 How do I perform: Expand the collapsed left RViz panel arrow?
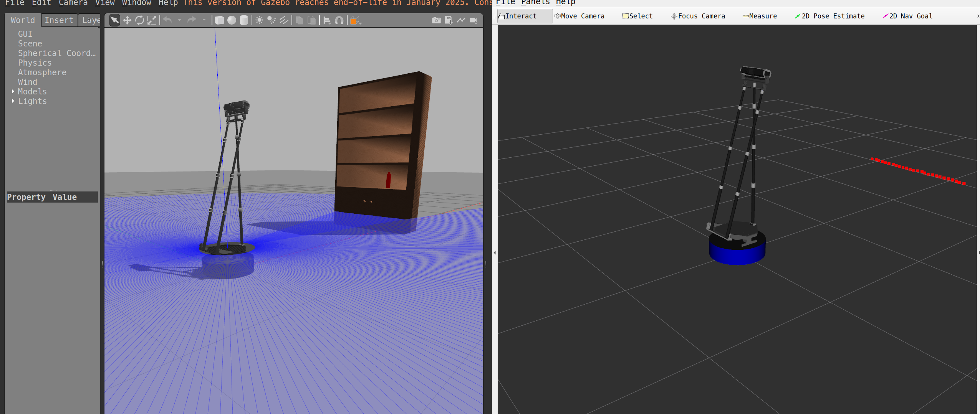pyautogui.click(x=495, y=252)
